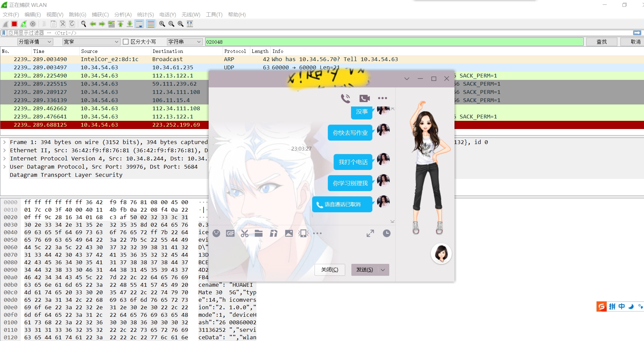The image size is (644, 341).
Task: Jump to the last packet
Action: coord(130,24)
